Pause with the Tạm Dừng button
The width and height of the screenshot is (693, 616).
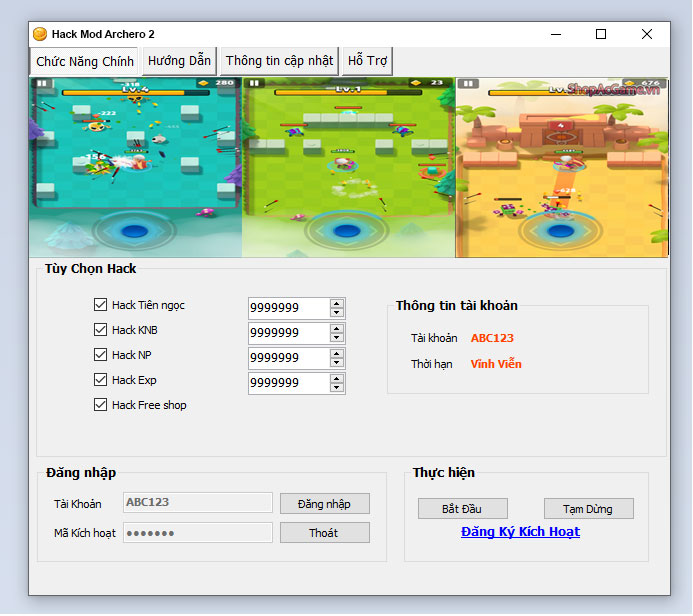tap(588, 509)
